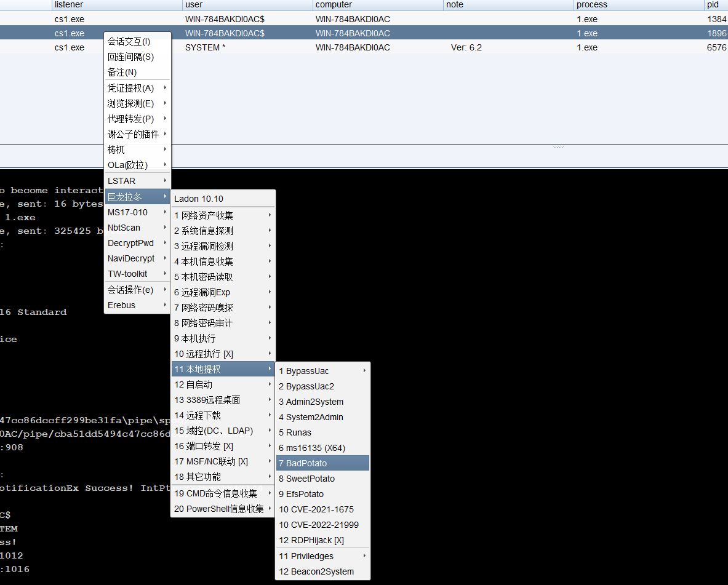Open 2 系统信息探测 submenu

[x=223, y=230]
